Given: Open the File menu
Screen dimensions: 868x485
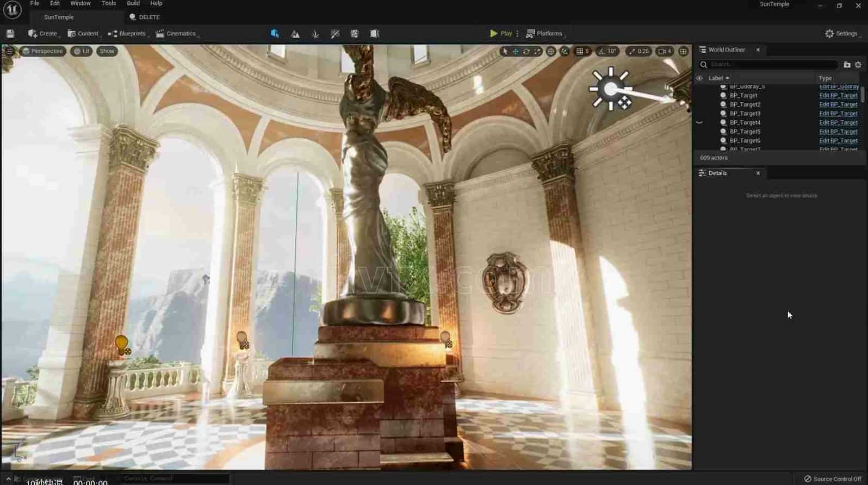Looking at the screenshot, I should (x=34, y=3).
